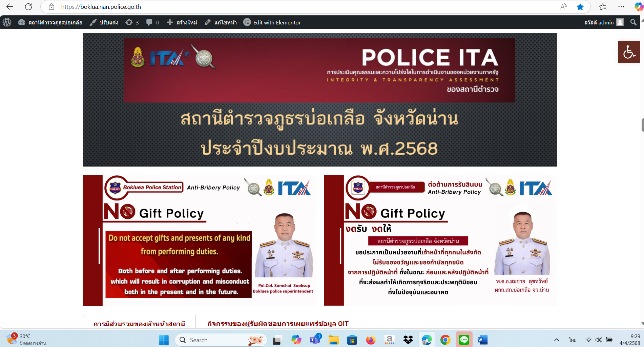Select the การมีส่วนร่วมของหัวหน้าสถานี tab
644x347 pixels.
[139, 324]
